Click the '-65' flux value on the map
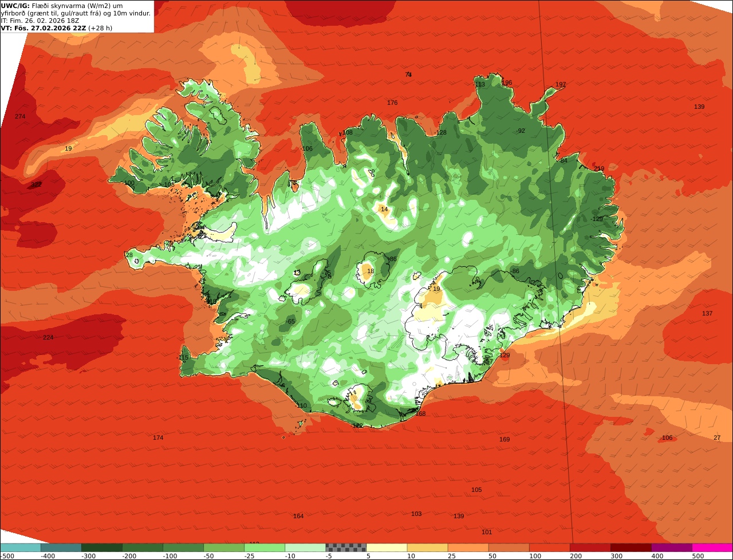This screenshot has height=560, width=733. tap(290, 321)
